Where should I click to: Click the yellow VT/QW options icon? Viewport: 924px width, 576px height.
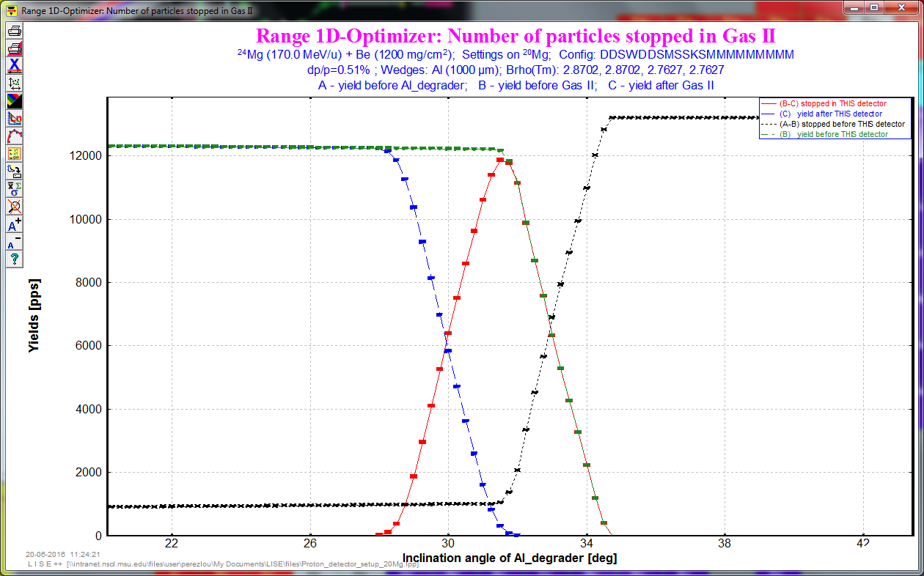coord(14,154)
